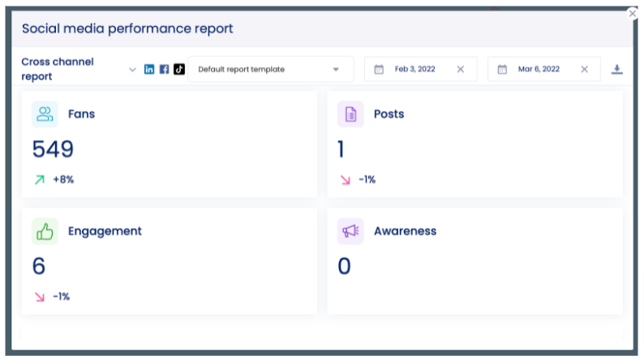The width and height of the screenshot is (644, 360).
Task: Click the Fans count of 549
Action: tap(53, 149)
